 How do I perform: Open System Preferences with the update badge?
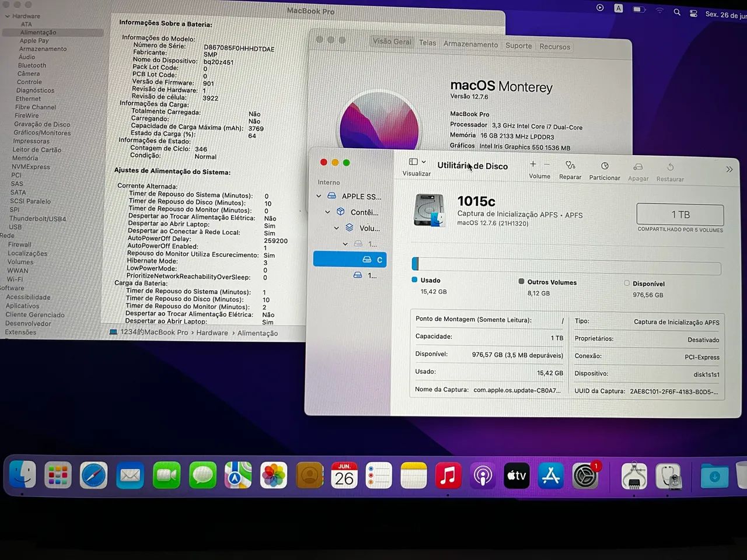click(585, 476)
